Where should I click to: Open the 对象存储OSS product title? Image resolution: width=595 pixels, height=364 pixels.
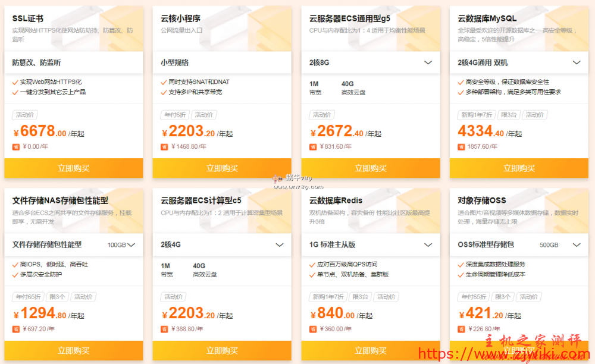(x=482, y=200)
